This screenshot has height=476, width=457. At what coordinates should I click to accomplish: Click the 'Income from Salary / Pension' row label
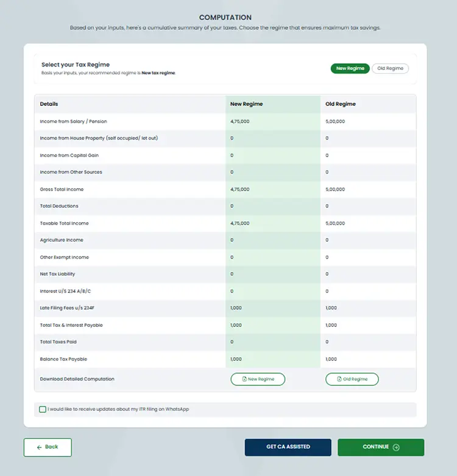click(74, 121)
